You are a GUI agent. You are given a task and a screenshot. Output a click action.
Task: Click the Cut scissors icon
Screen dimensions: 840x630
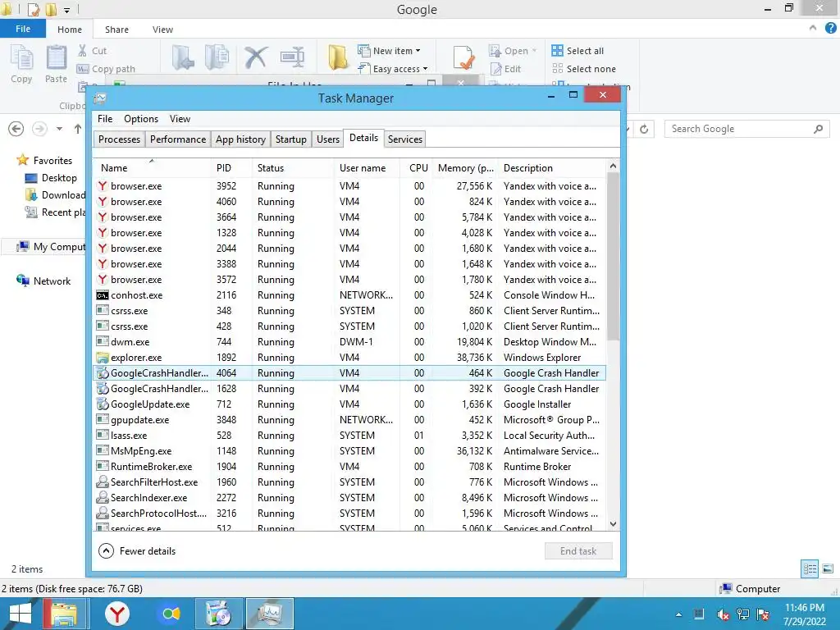[82, 50]
